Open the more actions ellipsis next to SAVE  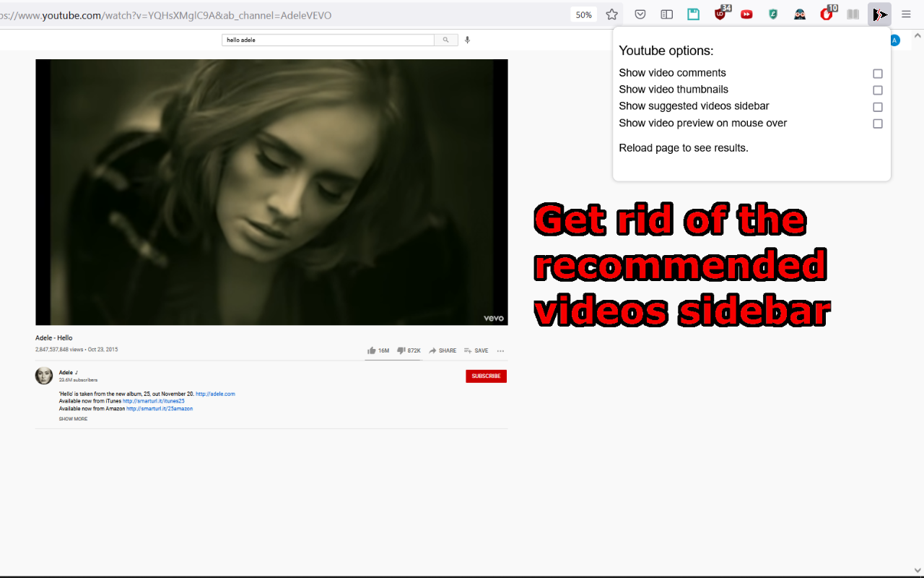pos(500,350)
